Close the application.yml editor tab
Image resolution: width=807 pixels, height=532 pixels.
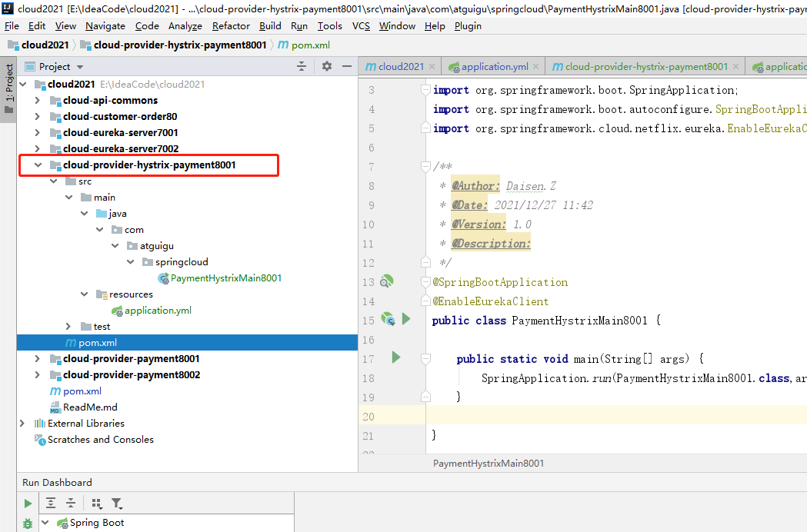(535, 66)
